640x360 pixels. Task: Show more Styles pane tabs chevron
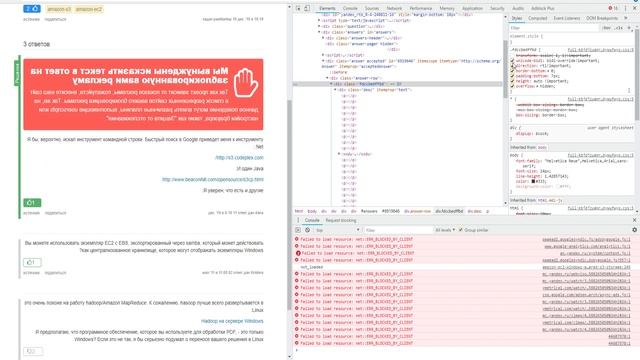coord(626,18)
